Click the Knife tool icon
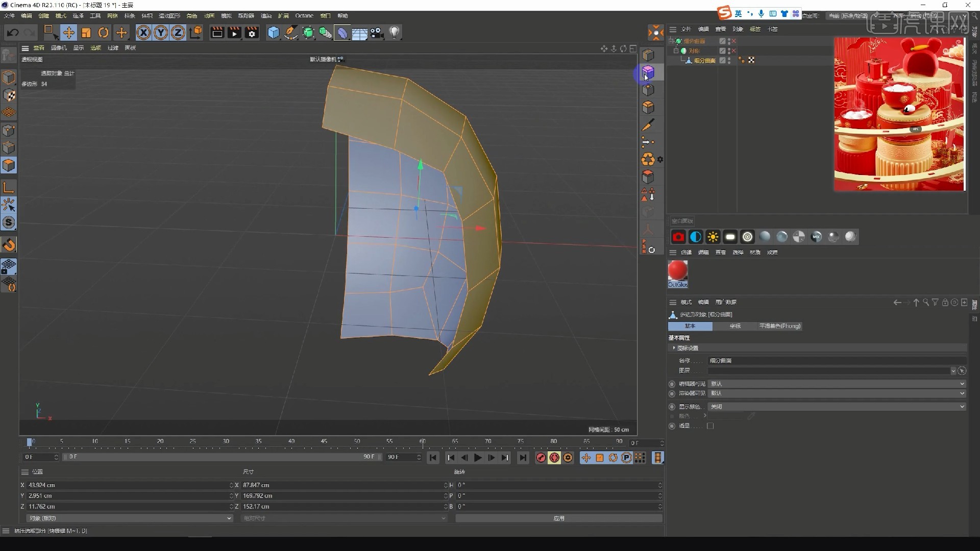 point(648,125)
